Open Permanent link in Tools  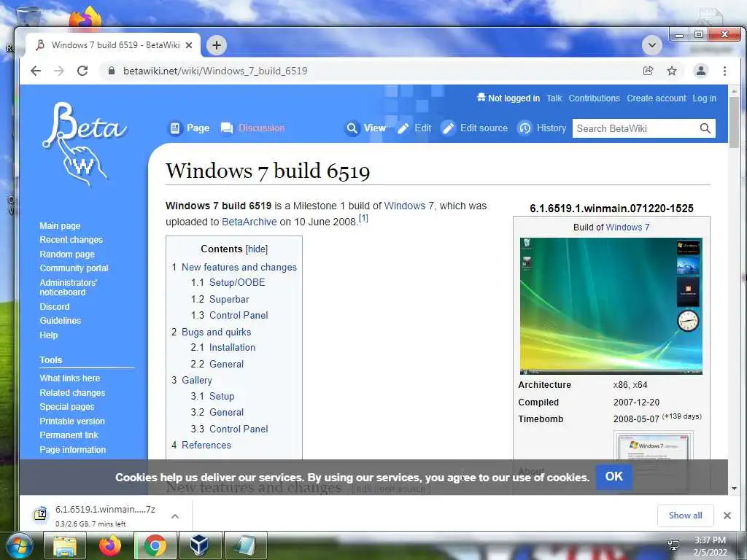[69, 435]
